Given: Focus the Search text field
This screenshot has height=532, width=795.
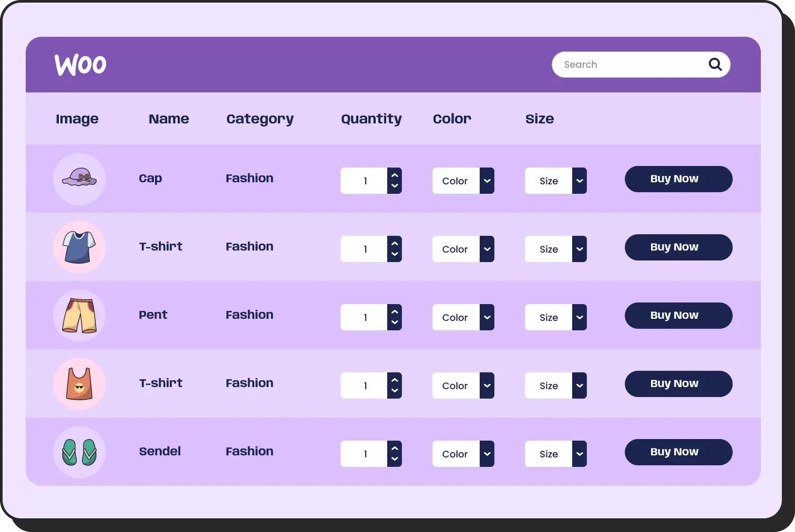Looking at the screenshot, I should coord(631,65).
